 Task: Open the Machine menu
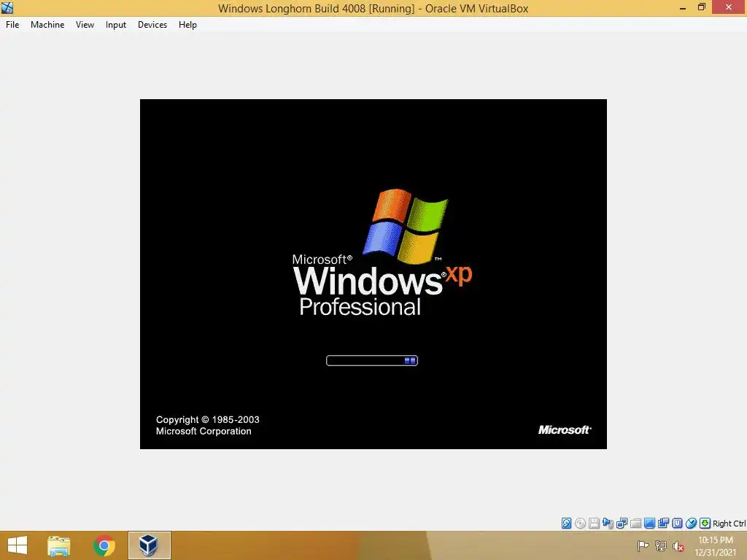(x=47, y=25)
